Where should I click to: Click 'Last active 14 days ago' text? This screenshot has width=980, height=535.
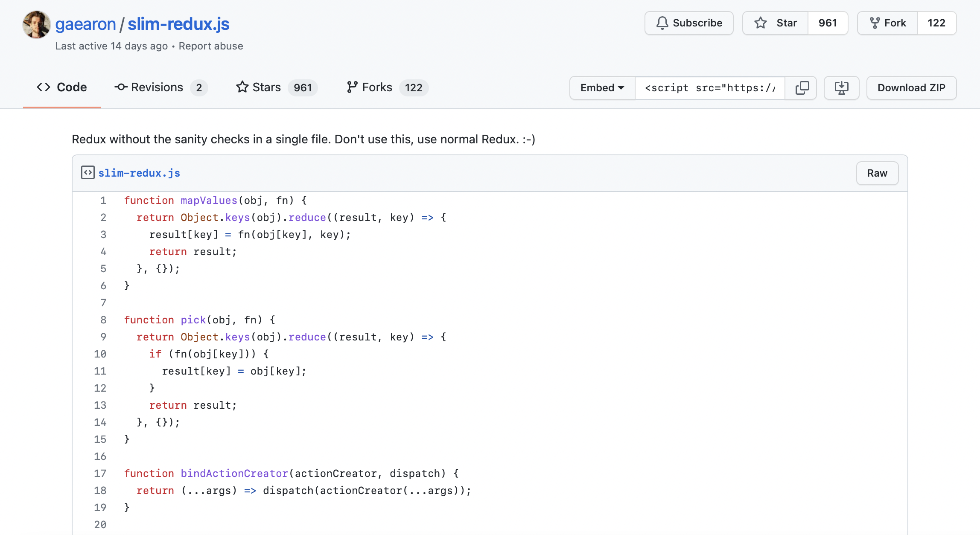(x=111, y=46)
